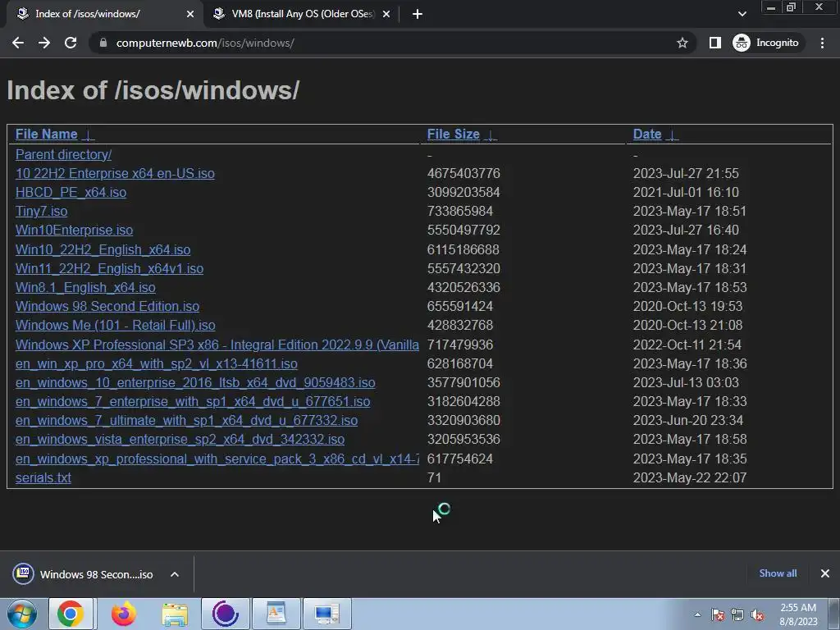Click file size value 655591424
840x630 pixels.
click(x=459, y=306)
